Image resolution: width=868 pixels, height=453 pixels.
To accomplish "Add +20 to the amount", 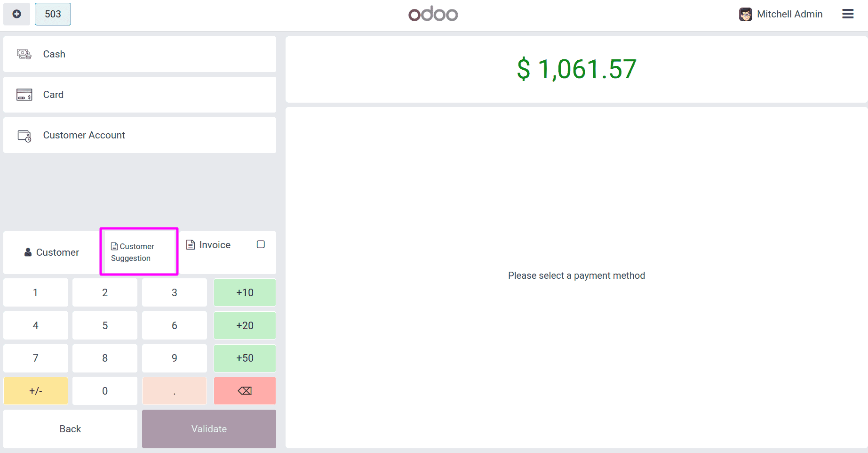I will pos(245,325).
